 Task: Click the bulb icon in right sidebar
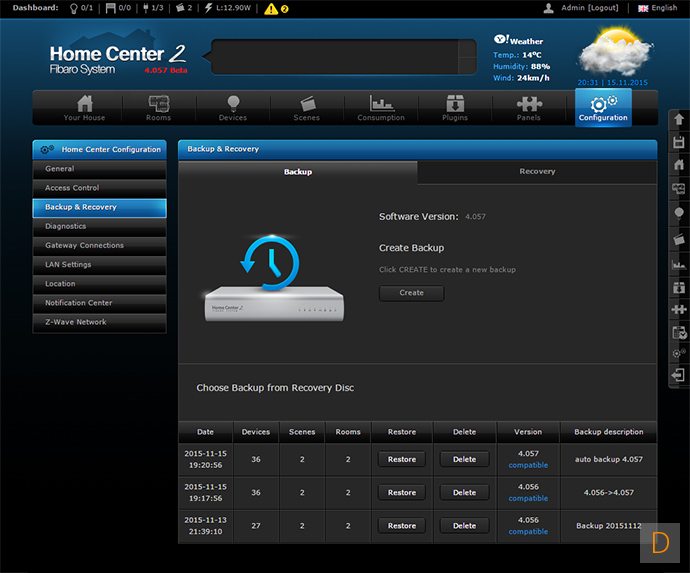(x=679, y=213)
